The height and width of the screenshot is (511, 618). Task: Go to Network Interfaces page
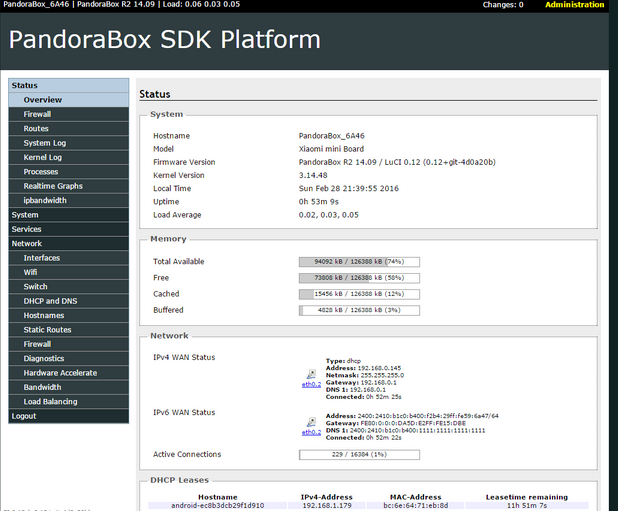(69, 258)
